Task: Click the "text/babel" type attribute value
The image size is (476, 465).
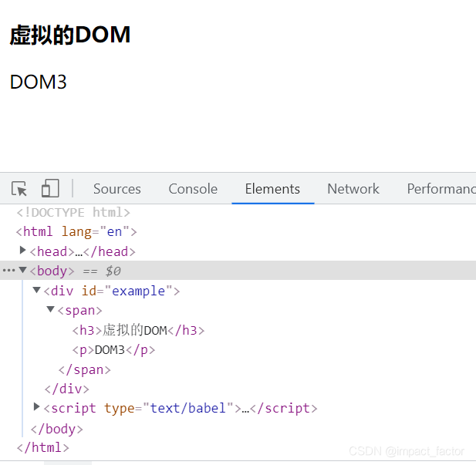Action: (x=188, y=408)
